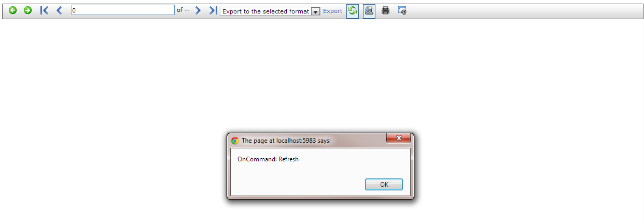Click the Export link
This screenshot has width=644, height=221.
tap(332, 11)
